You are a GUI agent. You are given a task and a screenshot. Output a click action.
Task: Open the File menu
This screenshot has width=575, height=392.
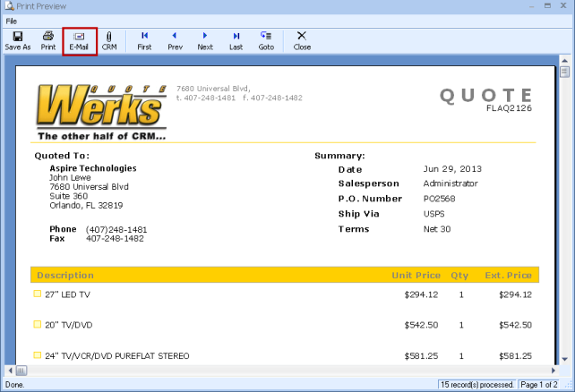tap(12, 21)
